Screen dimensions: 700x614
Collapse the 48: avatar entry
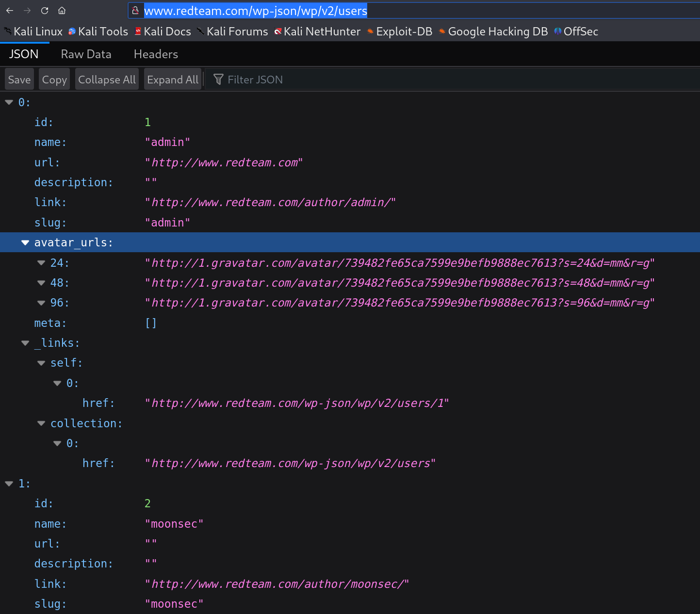[x=41, y=283]
